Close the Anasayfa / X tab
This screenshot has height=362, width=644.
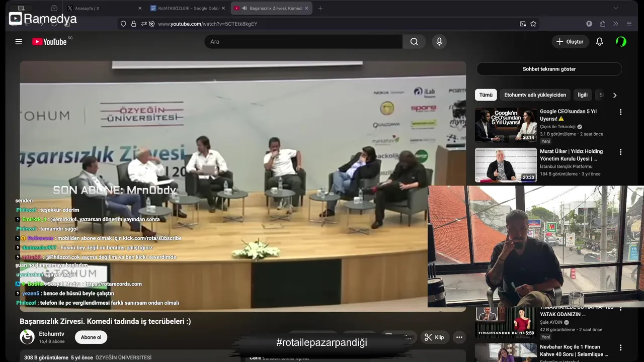click(140, 8)
